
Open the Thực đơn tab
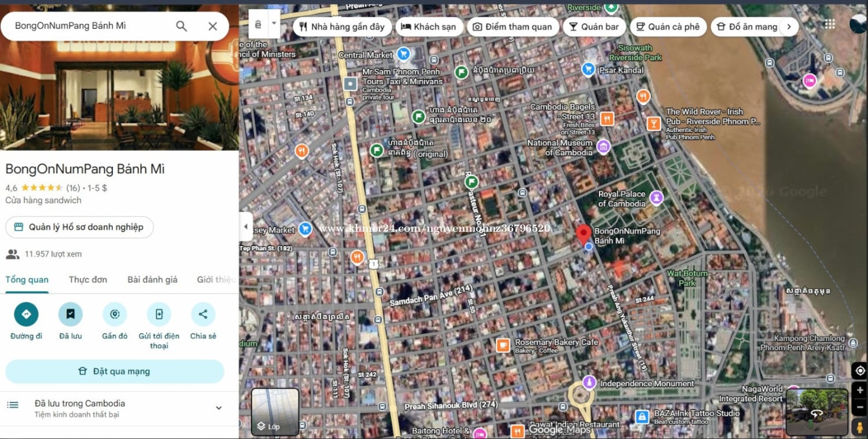coord(88,280)
